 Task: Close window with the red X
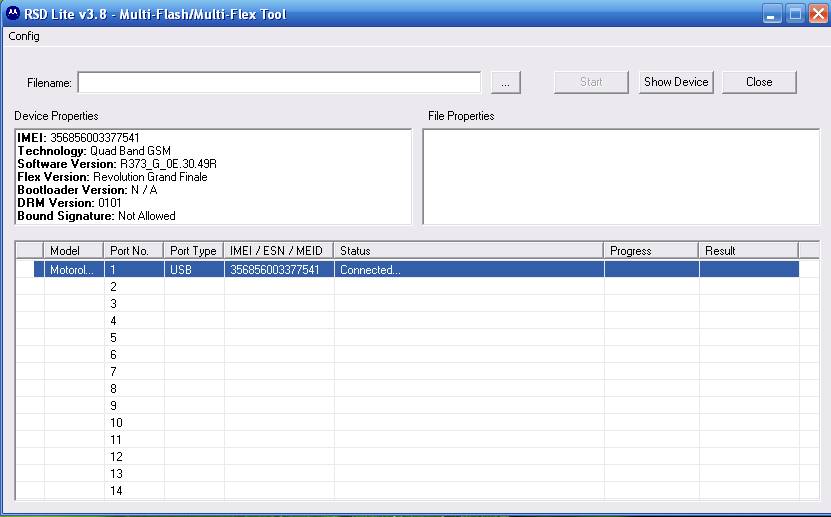click(x=818, y=14)
